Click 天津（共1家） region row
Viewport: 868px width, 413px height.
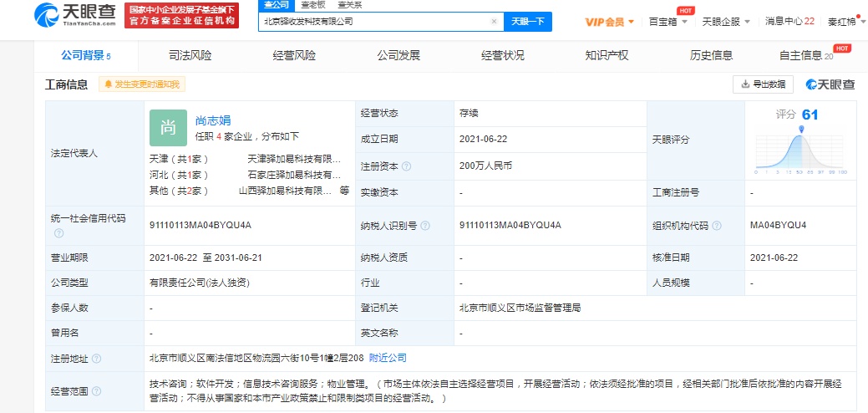pyautogui.click(x=179, y=160)
